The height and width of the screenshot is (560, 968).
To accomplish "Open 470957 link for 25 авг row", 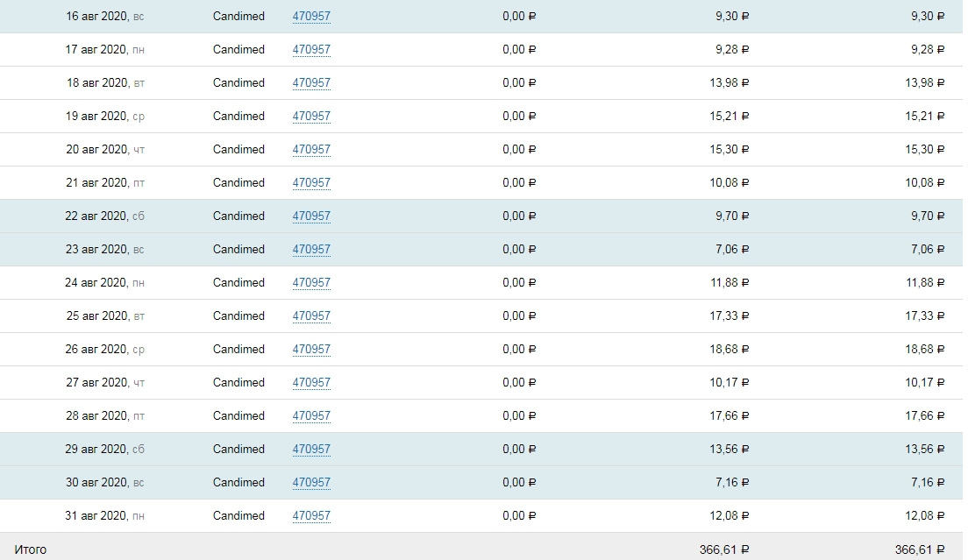I will pyautogui.click(x=311, y=316).
